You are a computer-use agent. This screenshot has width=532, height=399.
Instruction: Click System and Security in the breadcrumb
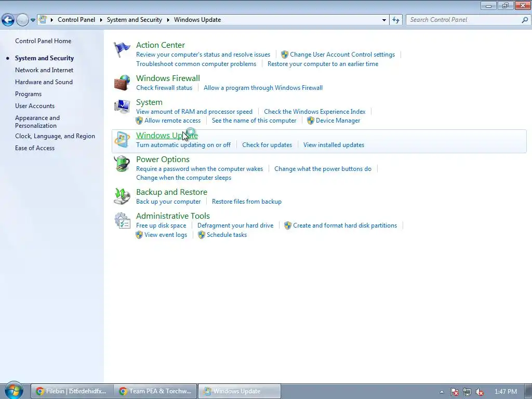[x=135, y=20]
